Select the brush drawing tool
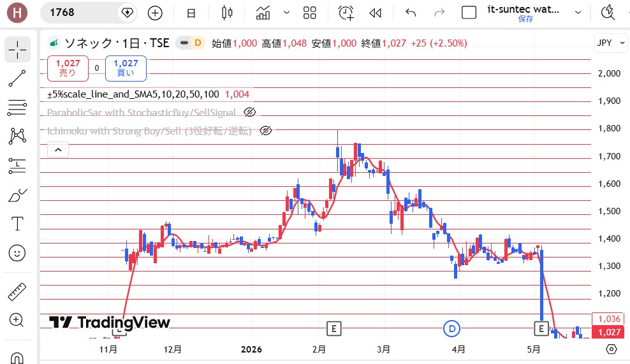 (x=17, y=195)
